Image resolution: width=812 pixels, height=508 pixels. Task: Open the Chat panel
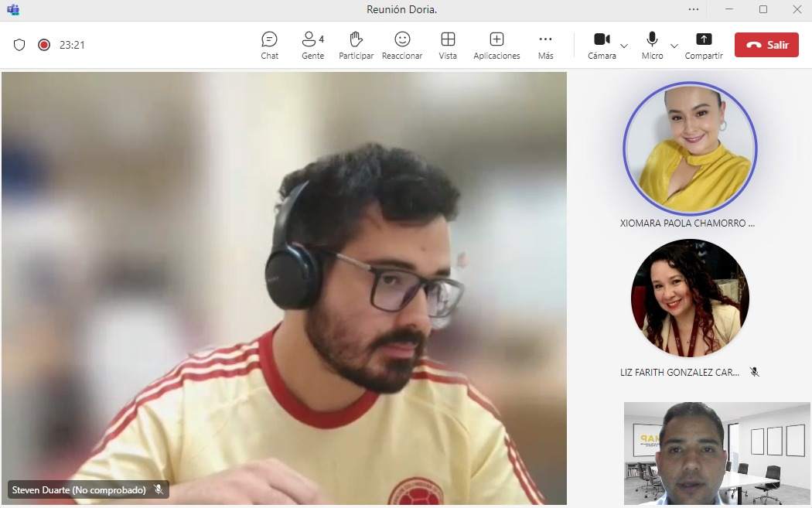(x=269, y=45)
